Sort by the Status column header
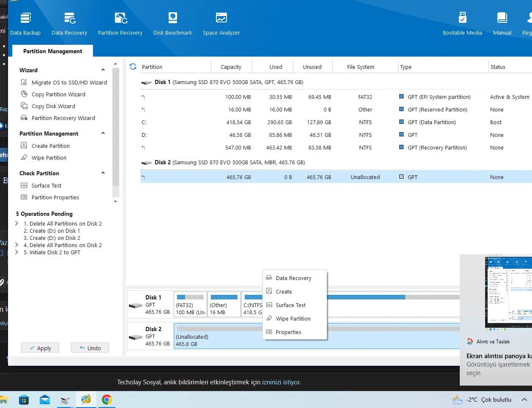 510,67
